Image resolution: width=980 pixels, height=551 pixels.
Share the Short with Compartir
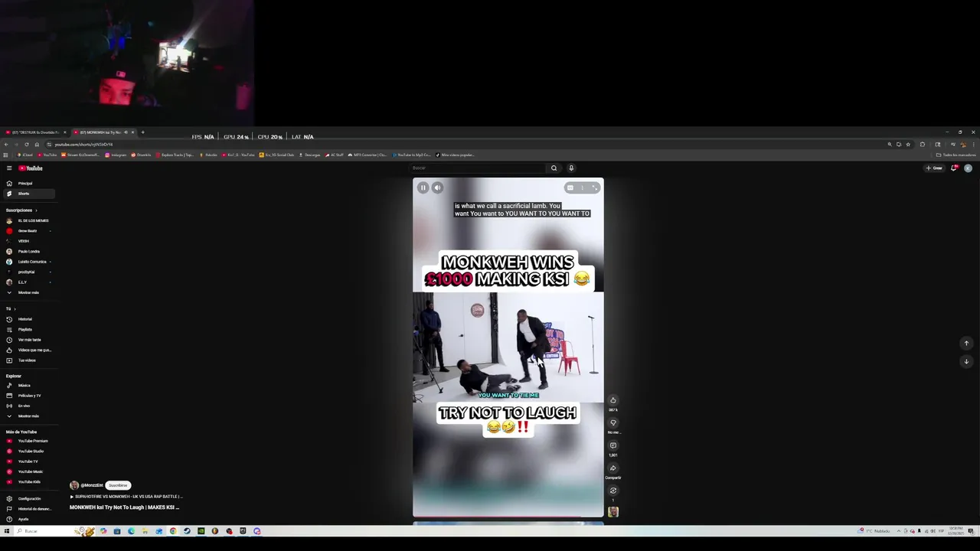[612, 468]
